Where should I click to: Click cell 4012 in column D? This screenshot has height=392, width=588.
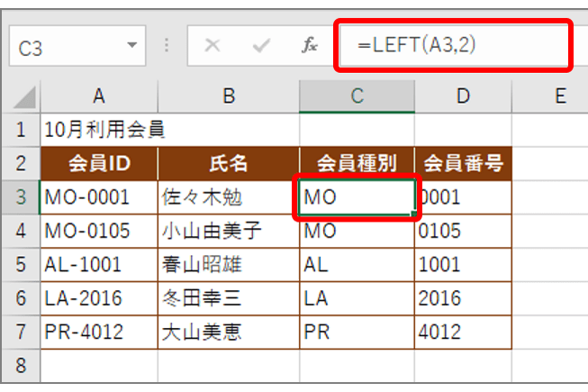pyautogui.click(x=463, y=333)
